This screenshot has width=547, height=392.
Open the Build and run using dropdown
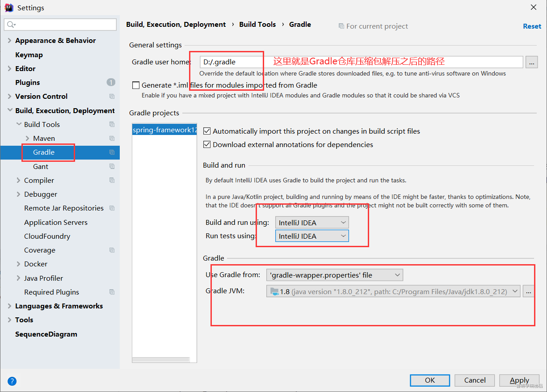[312, 223]
